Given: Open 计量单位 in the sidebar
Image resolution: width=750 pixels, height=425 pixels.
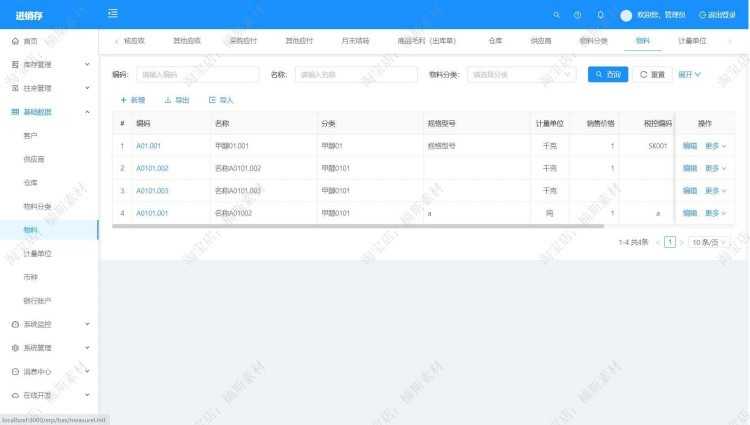Looking at the screenshot, I should [37, 253].
